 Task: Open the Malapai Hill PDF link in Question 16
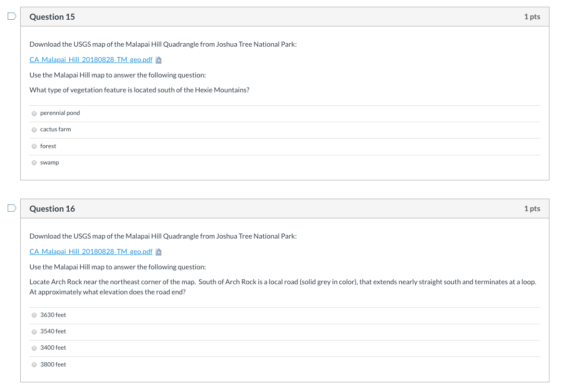pyautogui.click(x=91, y=252)
